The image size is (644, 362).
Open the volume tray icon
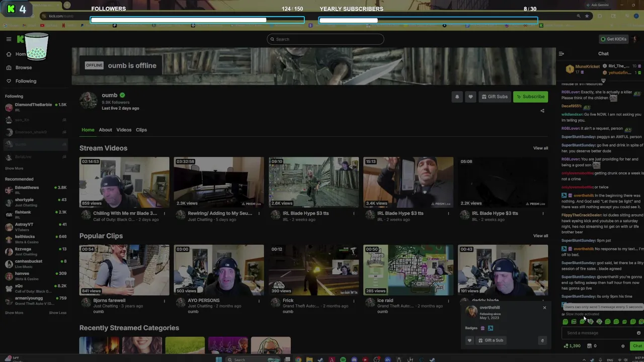624,359
